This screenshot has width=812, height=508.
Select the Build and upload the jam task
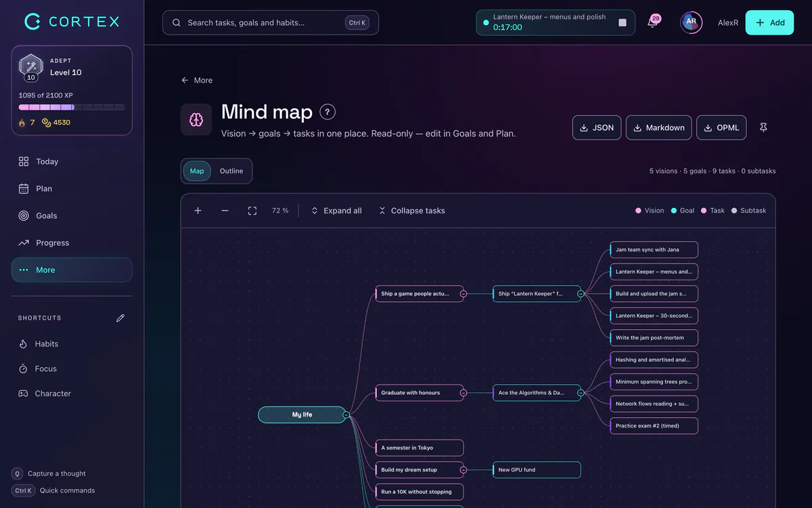654,294
